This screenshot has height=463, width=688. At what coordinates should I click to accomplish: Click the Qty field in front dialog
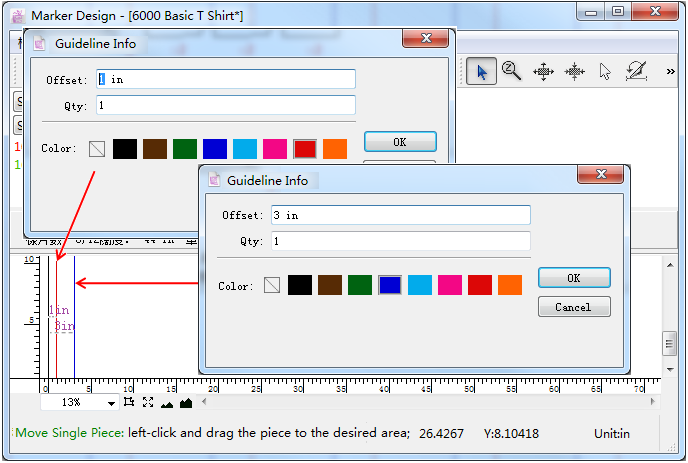(x=400, y=241)
